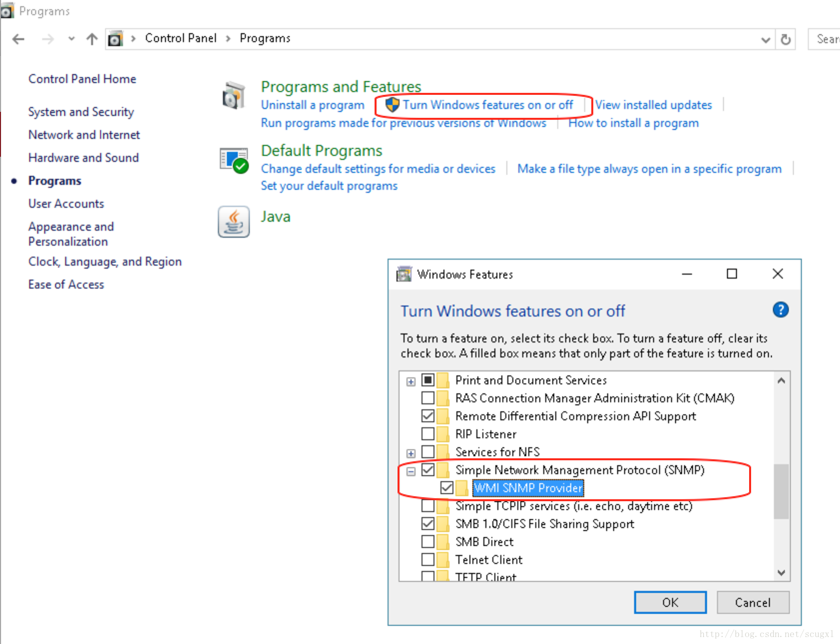Viewport: 840px width, 644px height.
Task: Open Clock, Language, and Region
Action: tap(105, 262)
